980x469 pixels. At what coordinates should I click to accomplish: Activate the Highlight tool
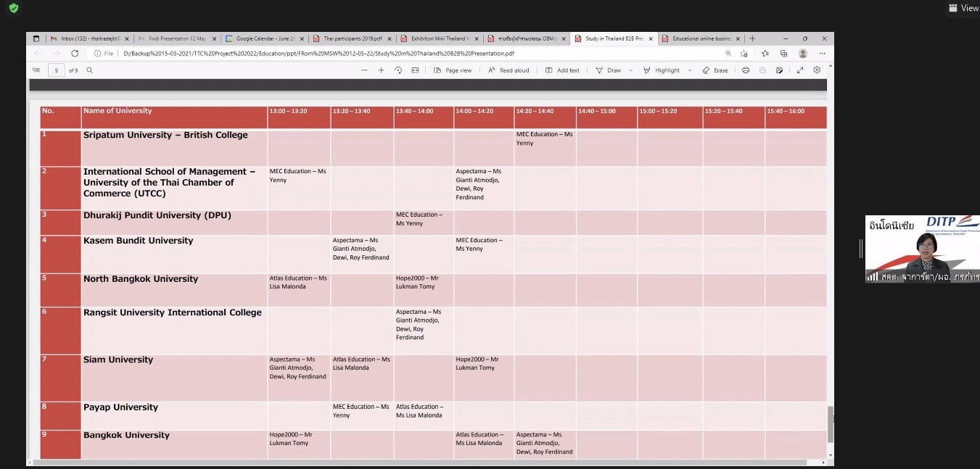click(662, 70)
